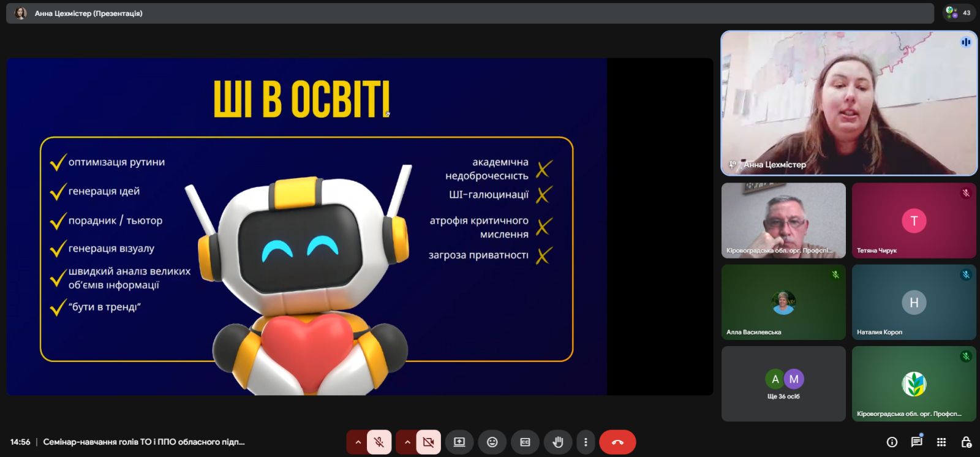Expand video settings chevron beside the camera
The width and height of the screenshot is (980, 457).
tap(407, 442)
